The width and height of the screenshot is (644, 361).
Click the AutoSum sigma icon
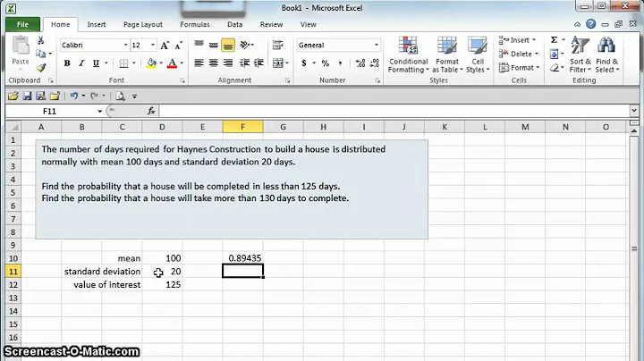[x=554, y=40]
